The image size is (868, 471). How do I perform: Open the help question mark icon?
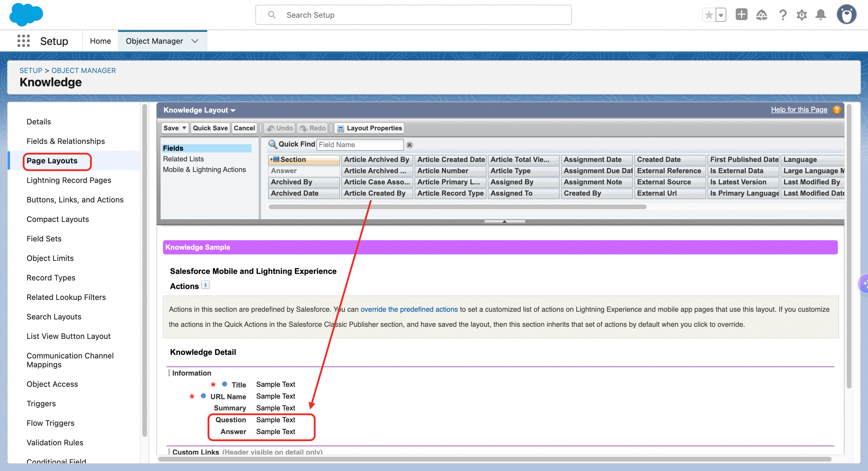tap(783, 15)
